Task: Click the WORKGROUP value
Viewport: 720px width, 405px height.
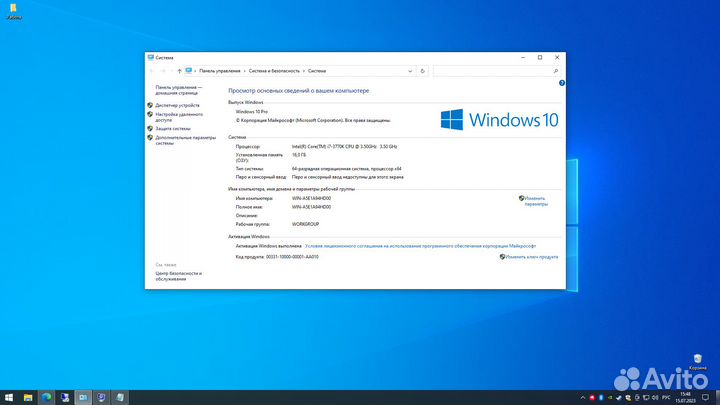Action: pos(305,224)
